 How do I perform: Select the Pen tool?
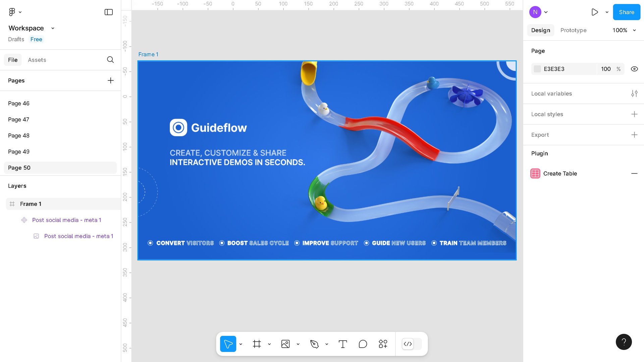point(314,344)
